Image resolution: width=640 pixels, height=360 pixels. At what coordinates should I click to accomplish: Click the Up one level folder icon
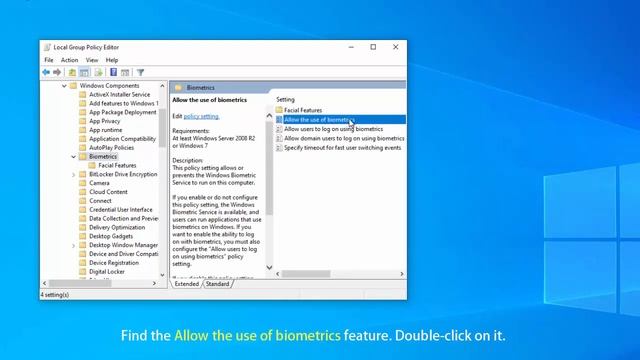72,72
